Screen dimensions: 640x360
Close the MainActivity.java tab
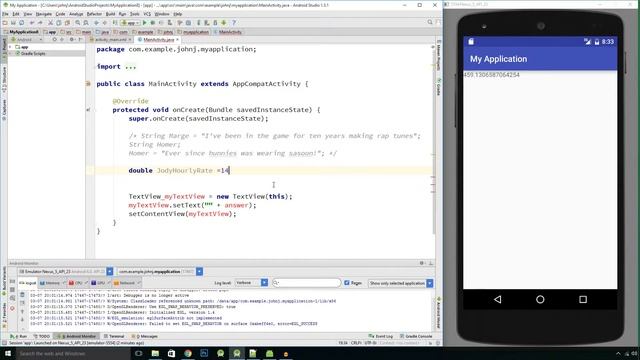click(177, 40)
